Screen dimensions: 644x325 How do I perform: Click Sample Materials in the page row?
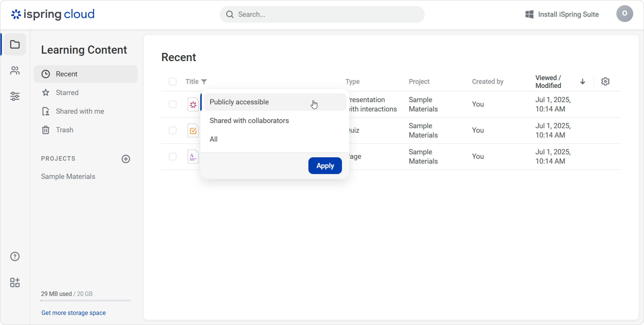[423, 156]
